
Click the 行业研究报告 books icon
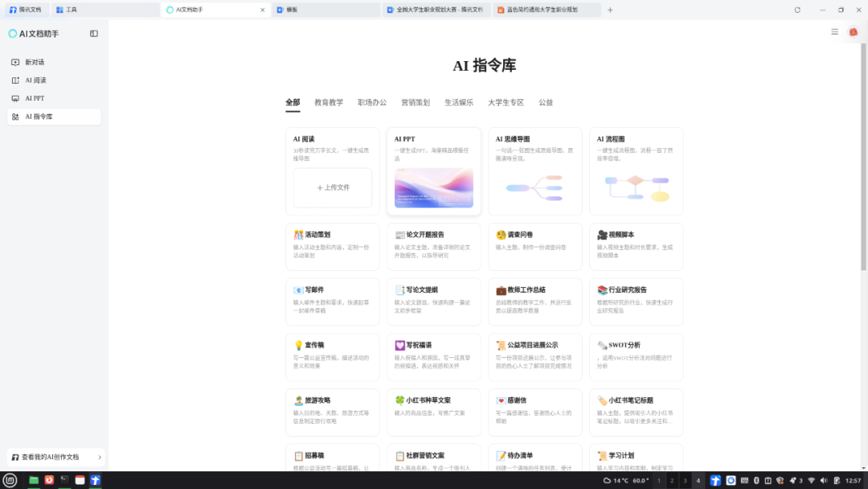pyautogui.click(x=602, y=290)
